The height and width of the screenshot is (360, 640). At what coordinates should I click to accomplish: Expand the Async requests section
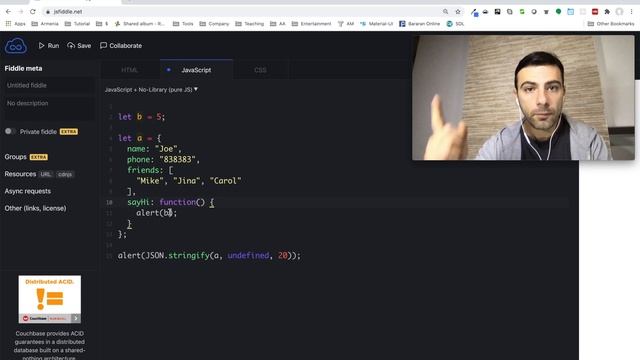click(x=28, y=191)
